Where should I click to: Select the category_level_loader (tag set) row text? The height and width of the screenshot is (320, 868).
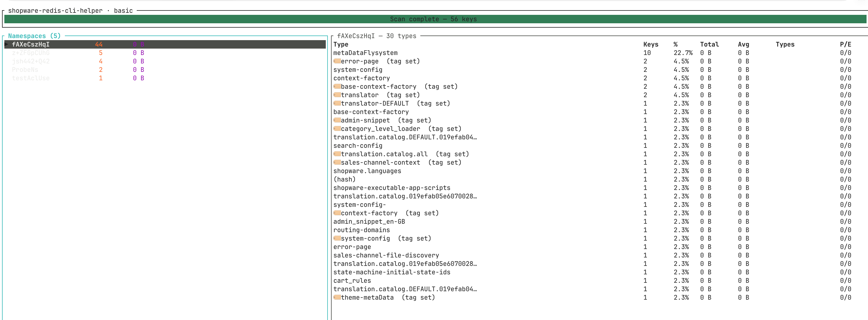pyautogui.click(x=401, y=129)
